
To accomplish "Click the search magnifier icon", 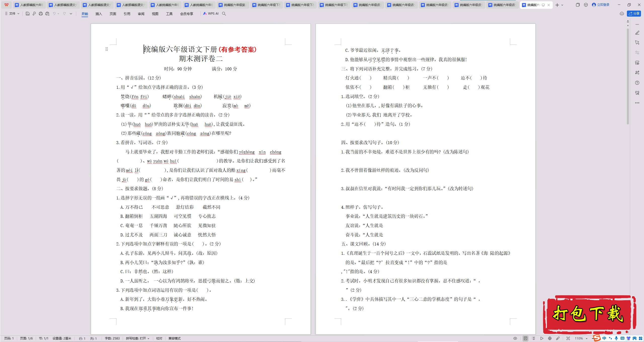I will (x=224, y=14).
